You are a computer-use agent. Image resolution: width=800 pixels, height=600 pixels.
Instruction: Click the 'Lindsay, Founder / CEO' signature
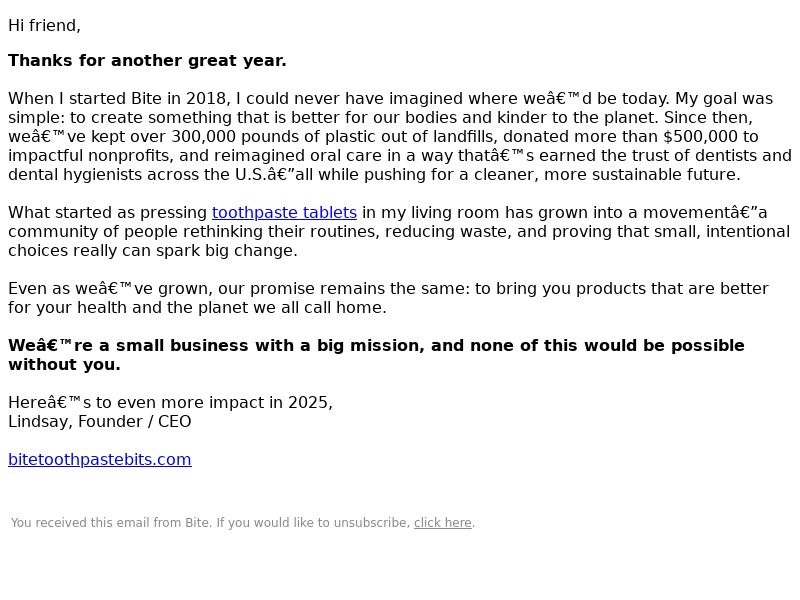coord(99,421)
